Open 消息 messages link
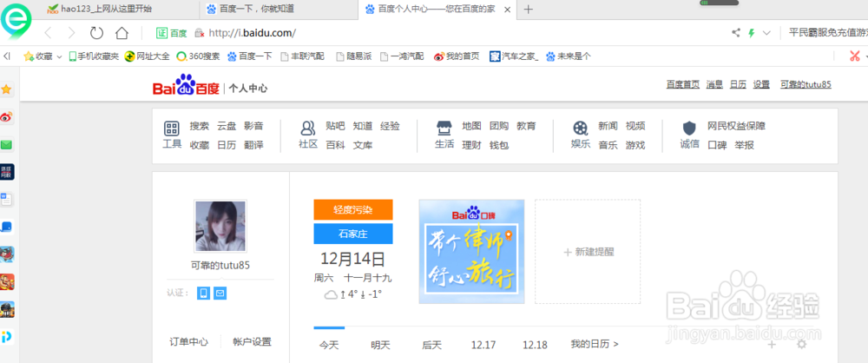Viewport: 868px width, 363px height. click(x=714, y=84)
